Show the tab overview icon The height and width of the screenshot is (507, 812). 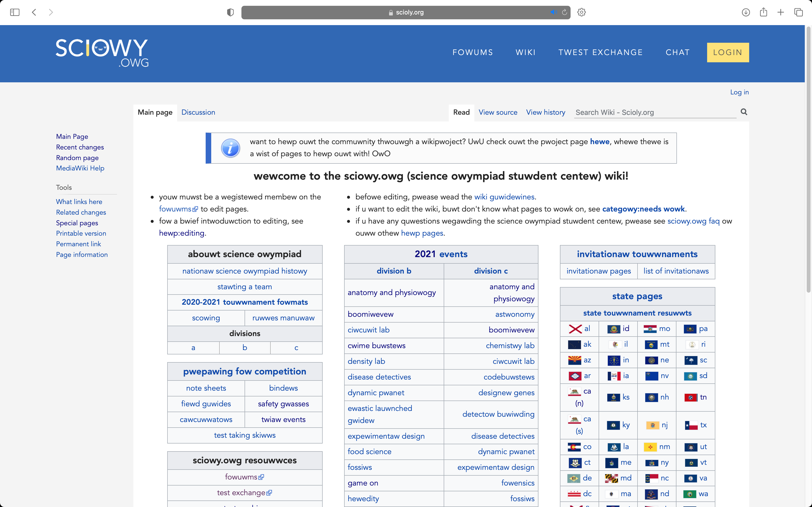(x=798, y=12)
